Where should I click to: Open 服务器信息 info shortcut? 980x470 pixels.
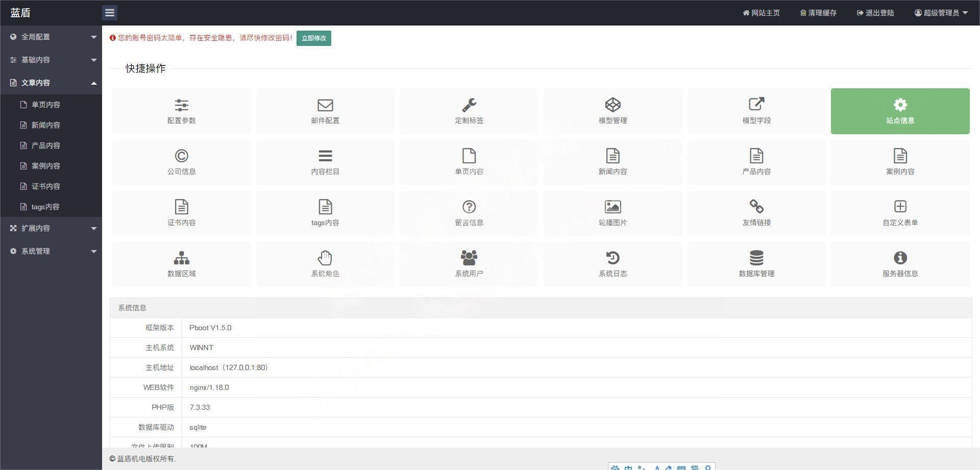pos(900,264)
